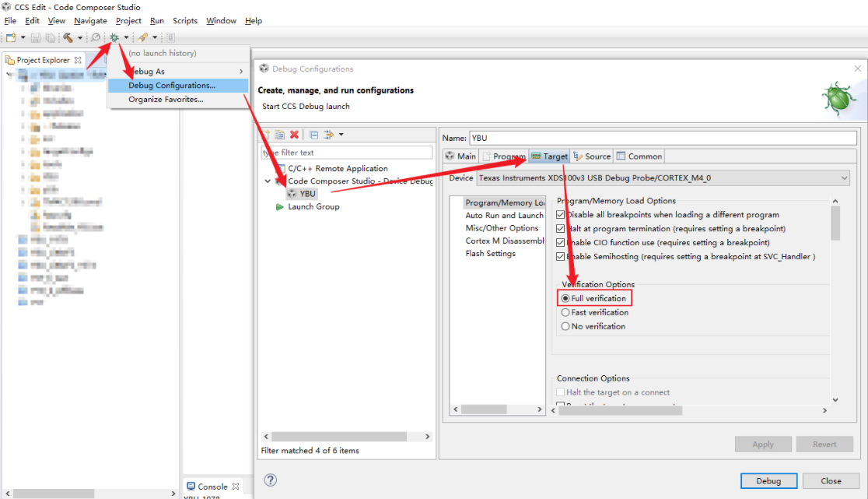This screenshot has height=499, width=868.
Task: Open filter configurations dropdown arrow
Action: point(341,135)
